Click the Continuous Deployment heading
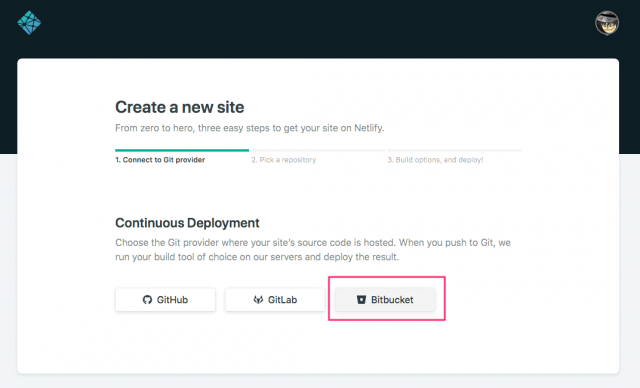 point(187,223)
